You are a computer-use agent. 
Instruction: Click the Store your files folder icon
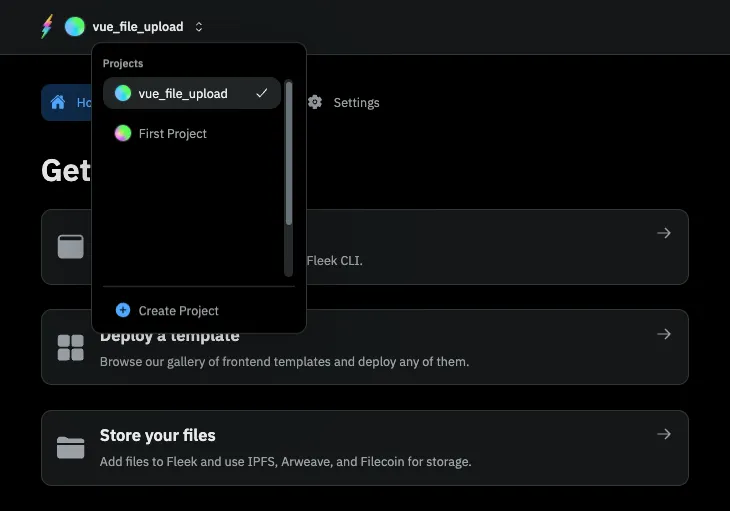(70, 447)
